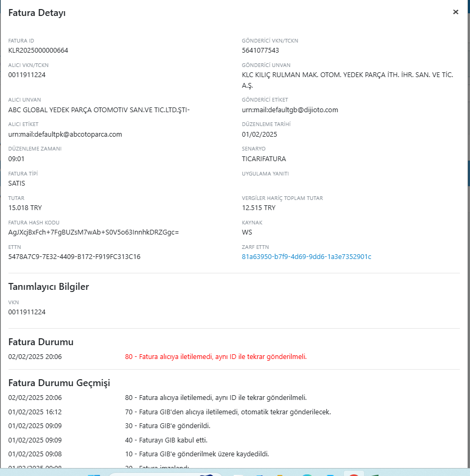Viewport: 470px width, 476px height.
Task: Click the Alıcı Unvan ABC GLOBAL company name
Action: (99, 110)
